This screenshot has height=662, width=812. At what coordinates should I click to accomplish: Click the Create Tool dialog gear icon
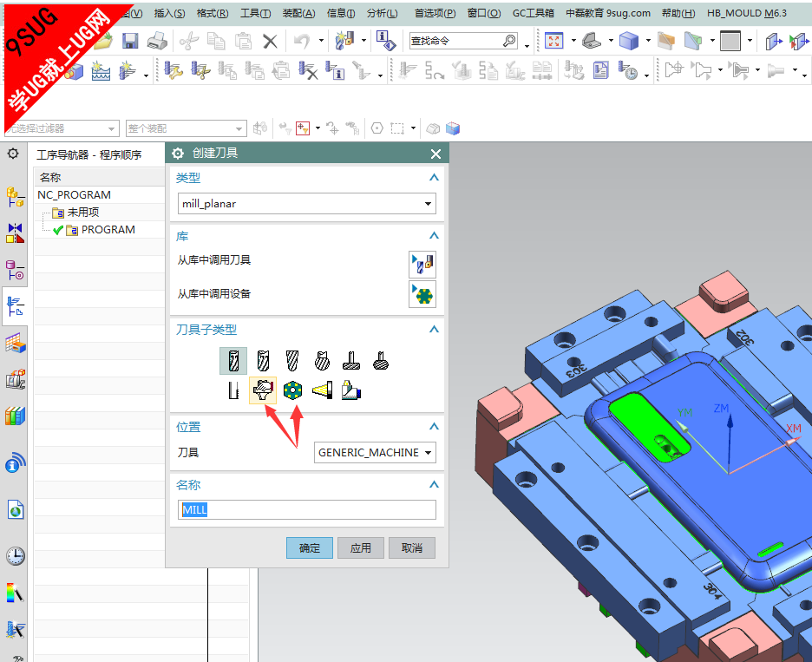point(178,154)
